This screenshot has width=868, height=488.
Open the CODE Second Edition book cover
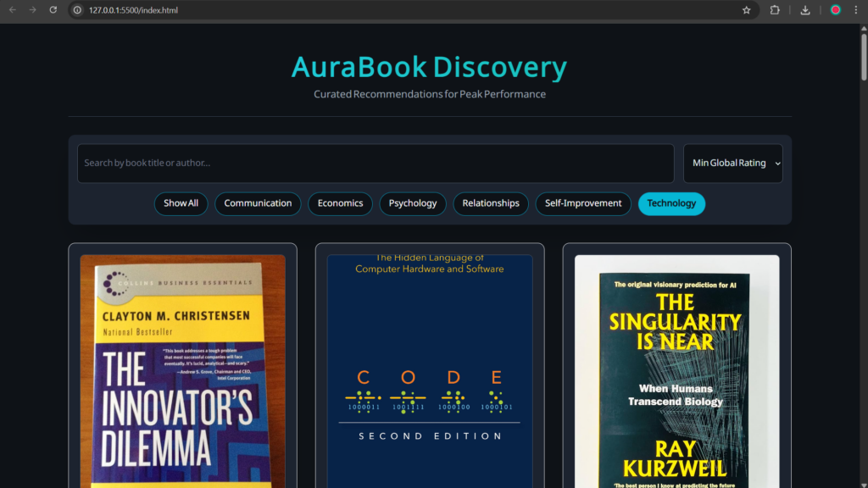coord(430,371)
